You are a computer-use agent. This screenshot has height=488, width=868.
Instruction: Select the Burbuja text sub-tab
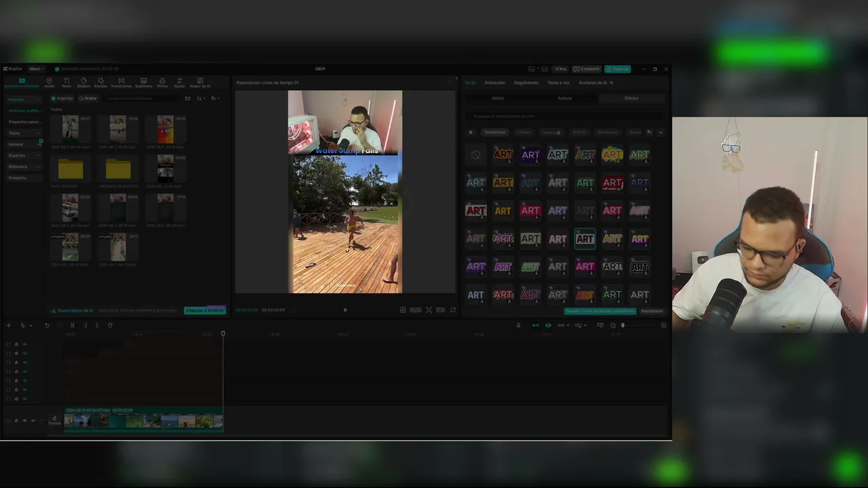(x=564, y=98)
